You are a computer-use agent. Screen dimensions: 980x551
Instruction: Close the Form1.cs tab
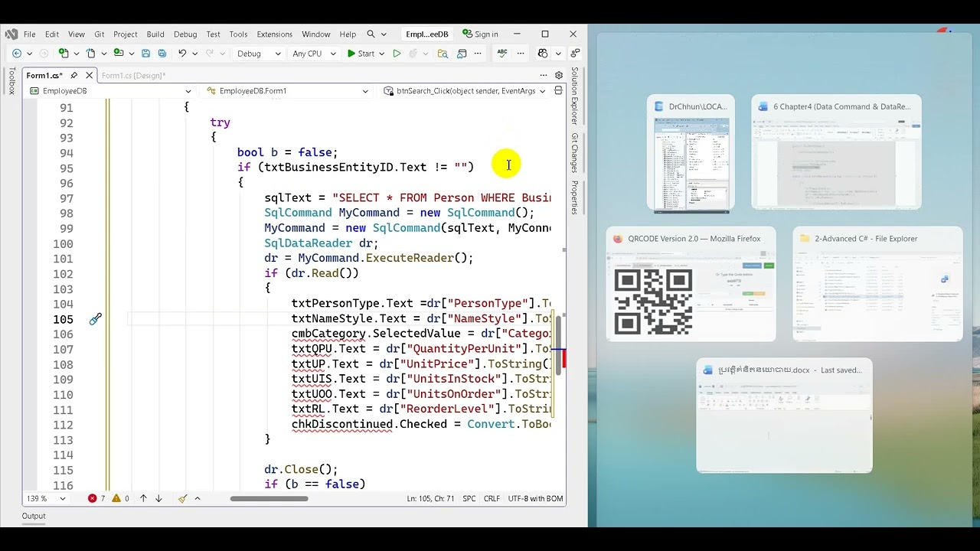pos(89,75)
